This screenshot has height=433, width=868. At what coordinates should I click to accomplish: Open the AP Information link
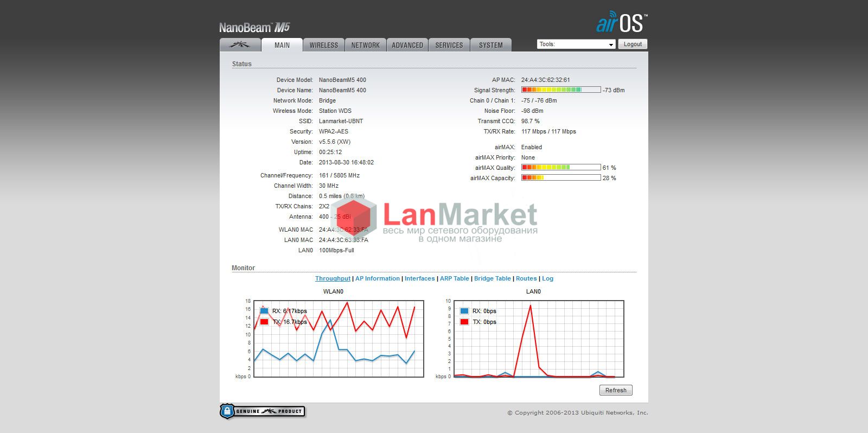[377, 278]
